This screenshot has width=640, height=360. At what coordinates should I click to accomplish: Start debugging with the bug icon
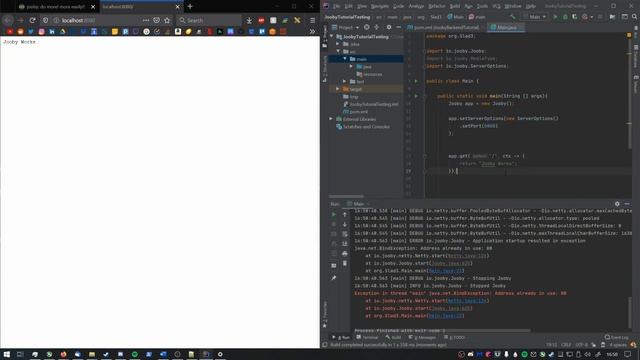(x=565, y=17)
